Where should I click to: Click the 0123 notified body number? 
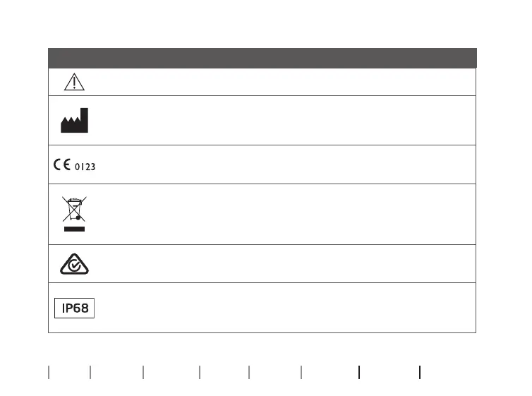tap(85, 167)
